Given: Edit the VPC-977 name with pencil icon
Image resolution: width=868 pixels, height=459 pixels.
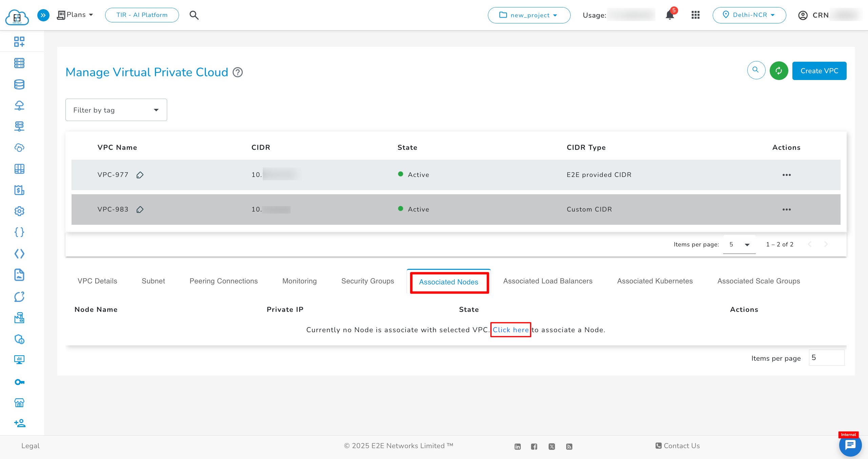Looking at the screenshot, I should click(x=140, y=175).
